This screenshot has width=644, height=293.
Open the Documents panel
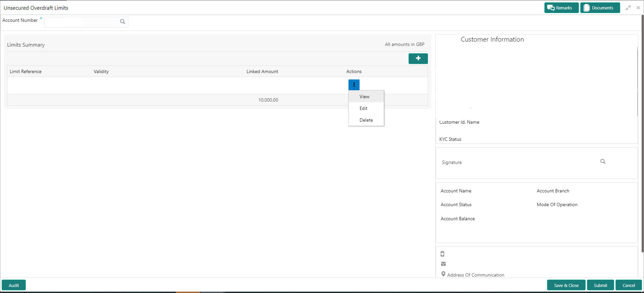[x=600, y=8]
